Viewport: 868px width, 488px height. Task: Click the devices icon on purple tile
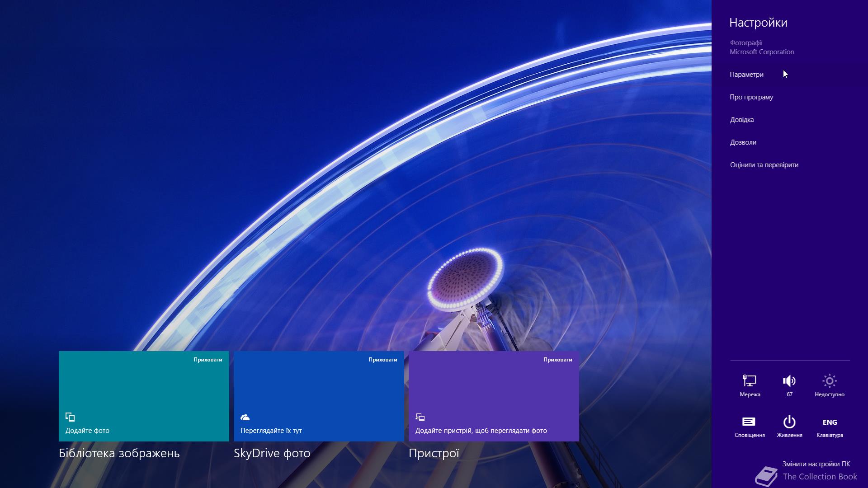point(420,417)
